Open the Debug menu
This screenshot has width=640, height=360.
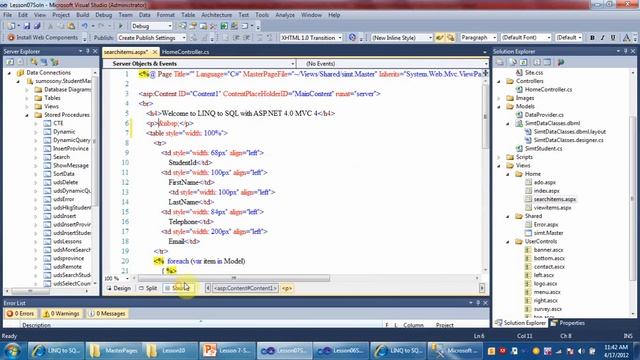pos(104,15)
